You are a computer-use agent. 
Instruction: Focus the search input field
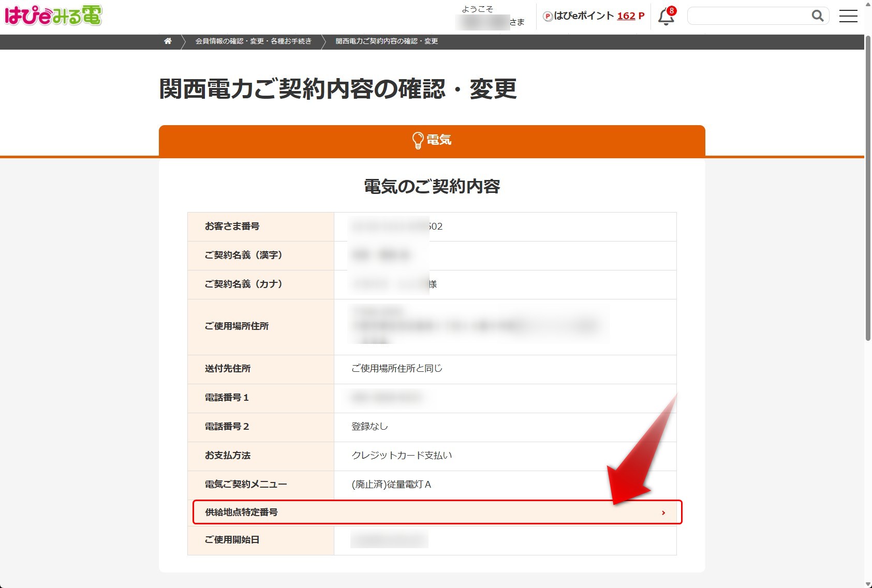[x=748, y=16]
